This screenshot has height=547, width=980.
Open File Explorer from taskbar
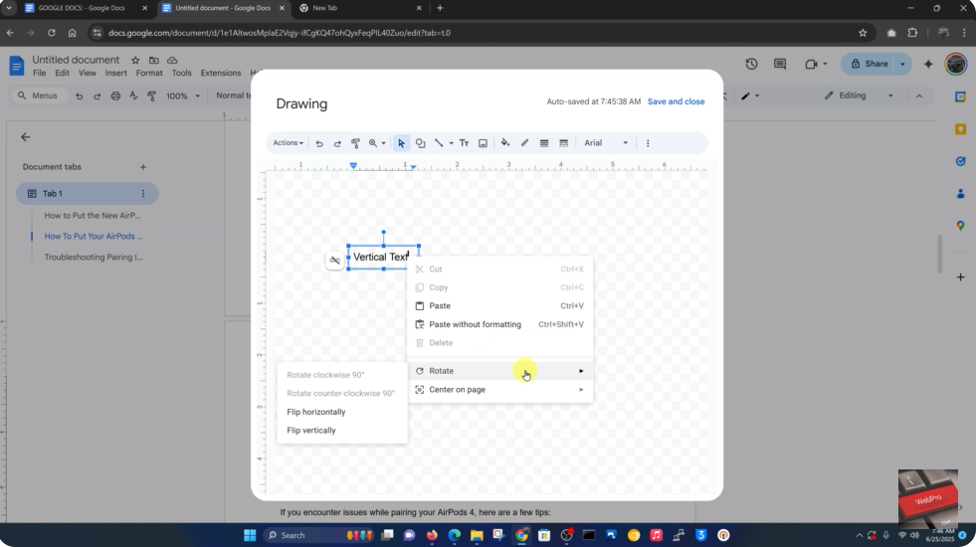coord(477,535)
